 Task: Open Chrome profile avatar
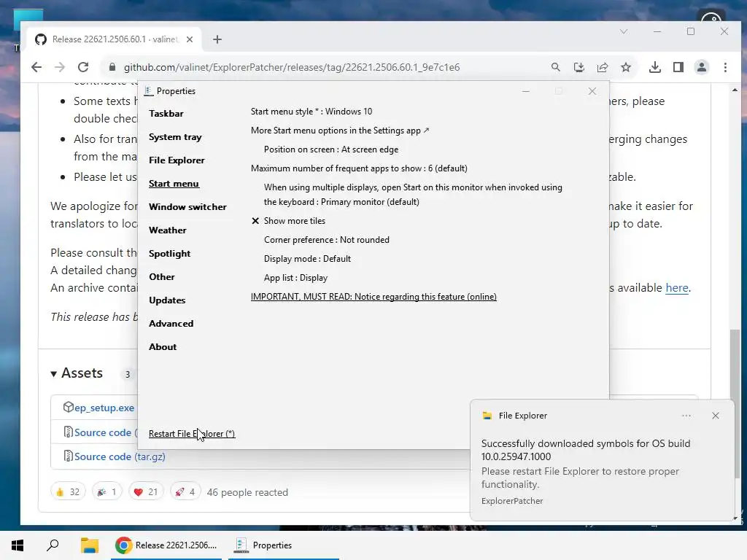pos(702,67)
